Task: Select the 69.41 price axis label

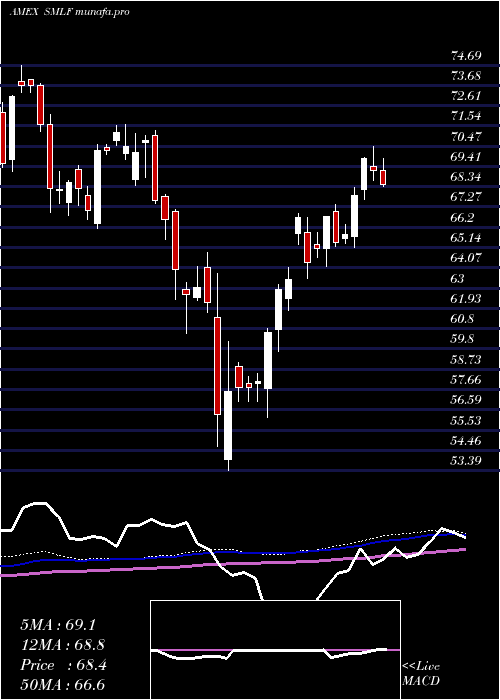Action: click(466, 157)
